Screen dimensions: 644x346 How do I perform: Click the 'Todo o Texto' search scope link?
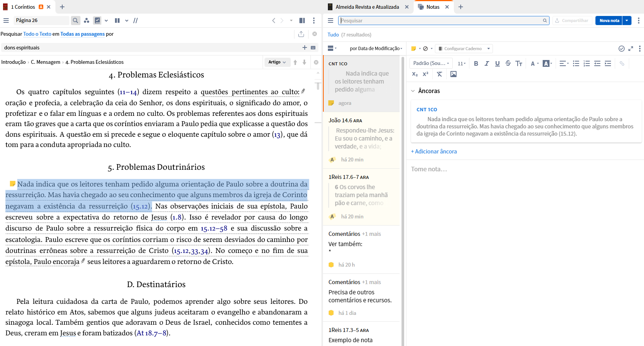tap(37, 34)
